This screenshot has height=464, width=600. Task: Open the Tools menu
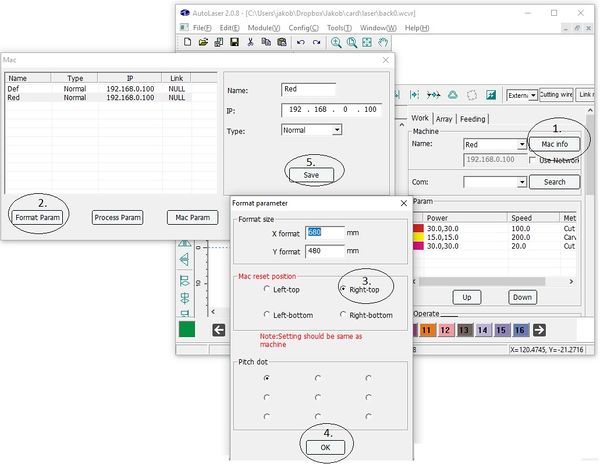tap(339, 28)
